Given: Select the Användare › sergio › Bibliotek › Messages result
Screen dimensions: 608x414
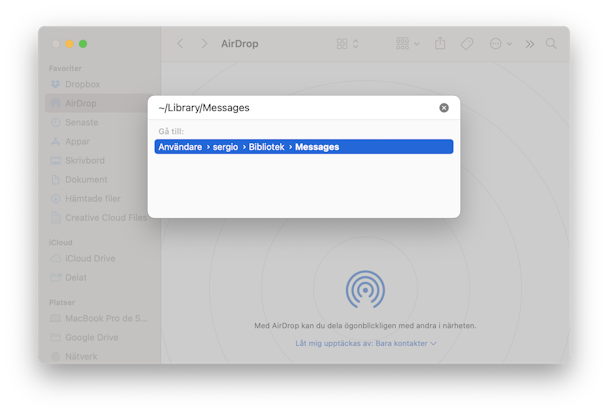Looking at the screenshot, I should 304,147.
